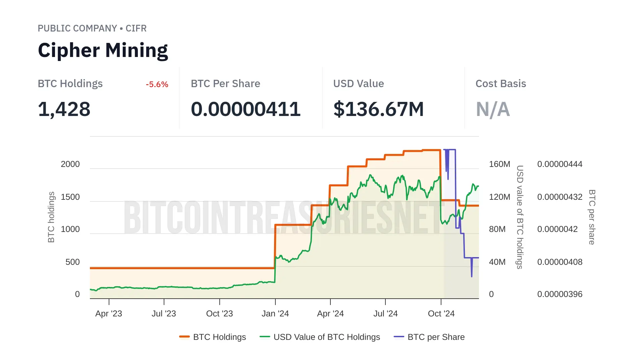Screen dimensions: 644x362
Task: Click the Jul '24 x-axis marker
Action: (x=385, y=313)
